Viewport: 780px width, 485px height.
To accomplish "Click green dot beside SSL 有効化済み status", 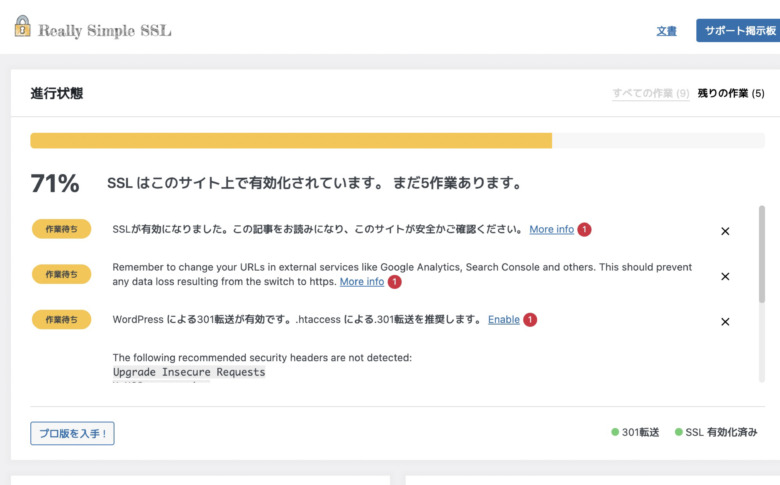I will click(x=679, y=432).
